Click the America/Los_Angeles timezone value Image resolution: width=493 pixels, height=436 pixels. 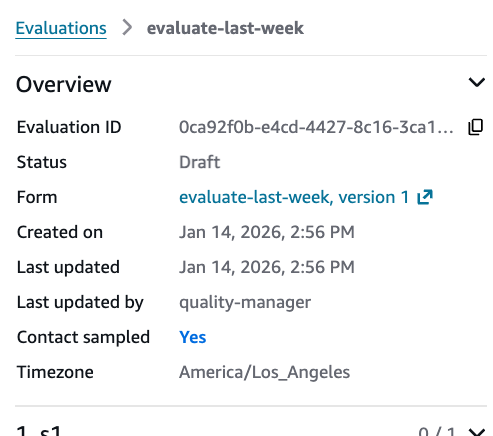coord(265,372)
